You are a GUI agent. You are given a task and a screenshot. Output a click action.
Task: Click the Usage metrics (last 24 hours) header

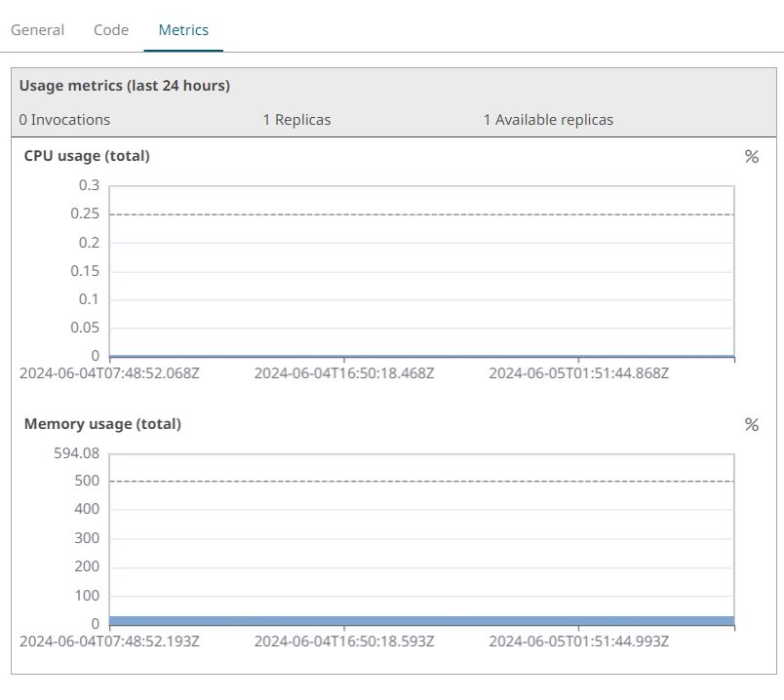tap(125, 86)
